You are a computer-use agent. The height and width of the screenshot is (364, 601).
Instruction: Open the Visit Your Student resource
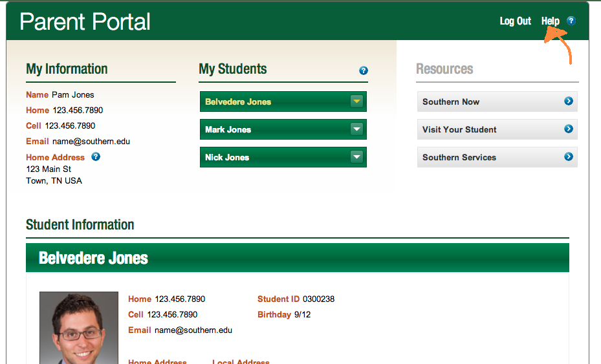click(x=459, y=130)
